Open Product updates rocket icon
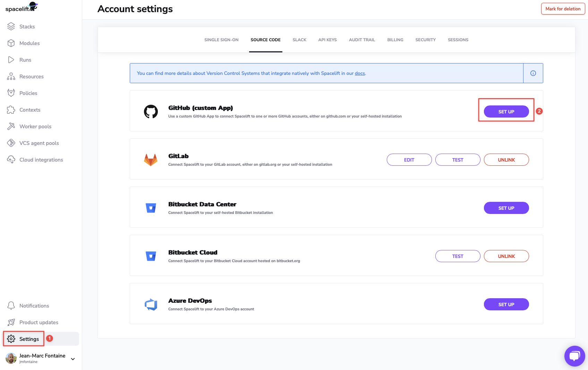The image size is (588, 370). 11,322
